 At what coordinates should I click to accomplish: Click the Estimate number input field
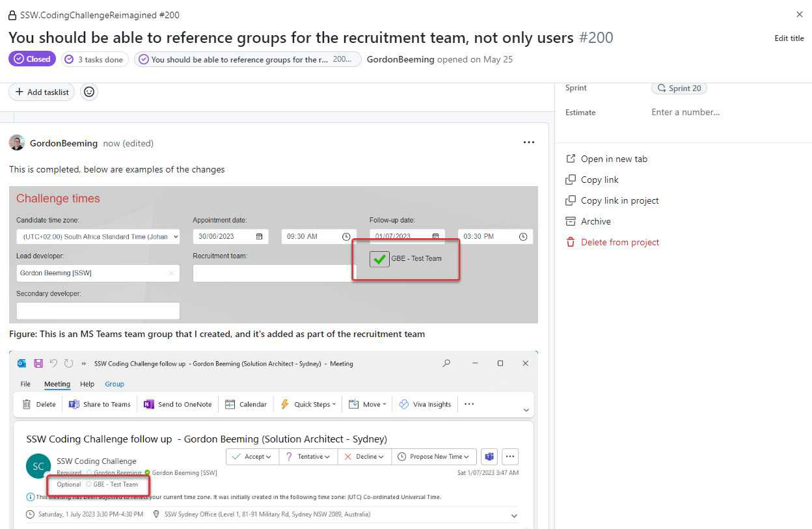686,112
